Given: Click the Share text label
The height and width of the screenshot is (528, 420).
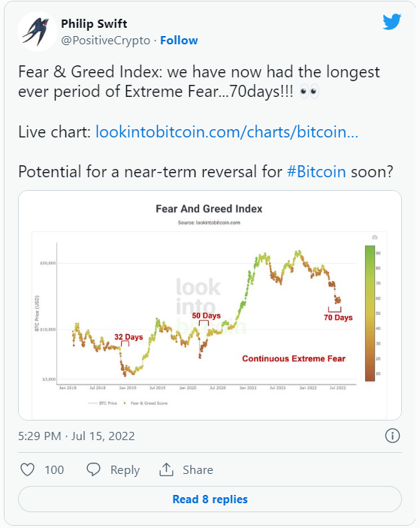Looking at the screenshot, I should tap(198, 469).
